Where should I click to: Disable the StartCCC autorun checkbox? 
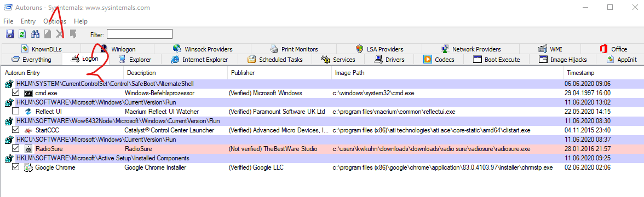pyautogui.click(x=15, y=130)
